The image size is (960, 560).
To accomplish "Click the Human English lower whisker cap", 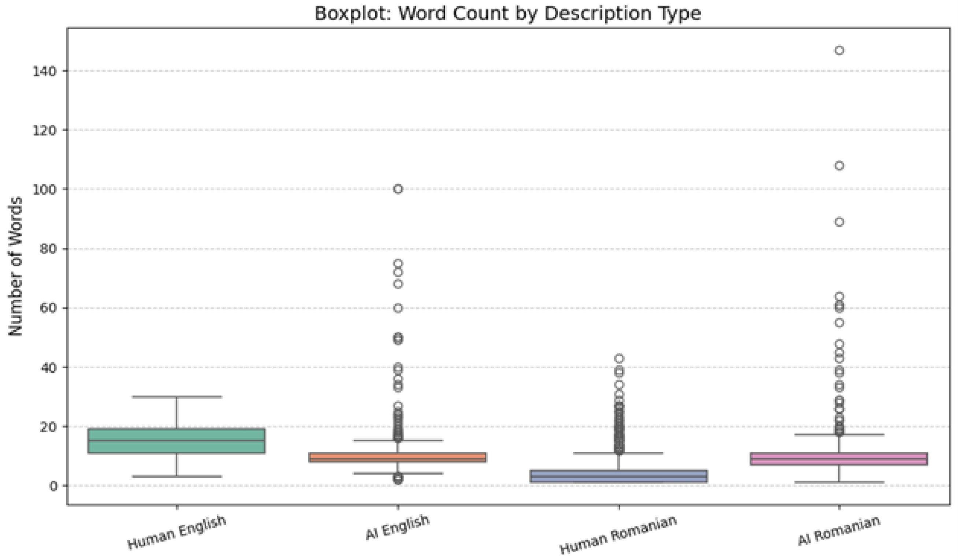I will point(176,476).
